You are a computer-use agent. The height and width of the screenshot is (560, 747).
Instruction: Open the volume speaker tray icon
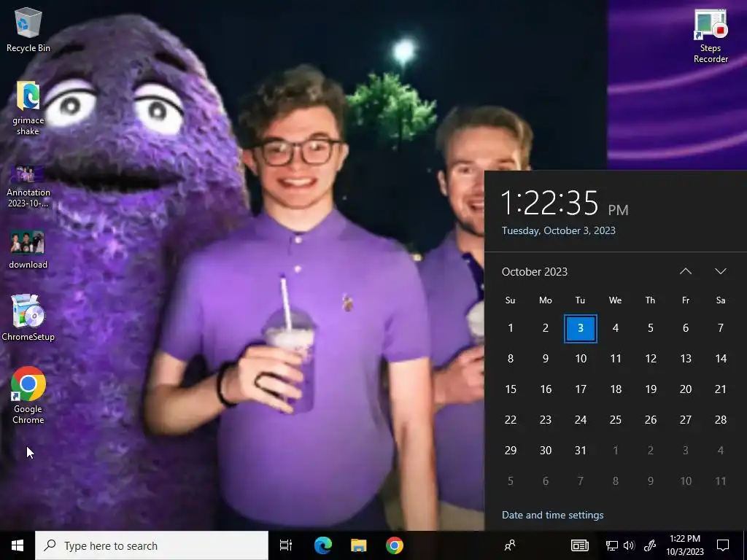tap(629, 545)
